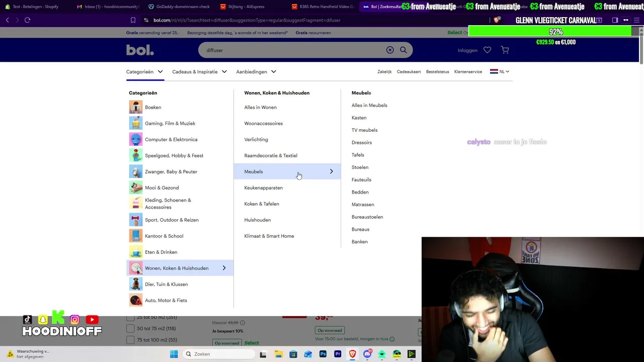Screen dimensions: 644x362
Task: Clear the search field with the X icon
Action: (390, 50)
